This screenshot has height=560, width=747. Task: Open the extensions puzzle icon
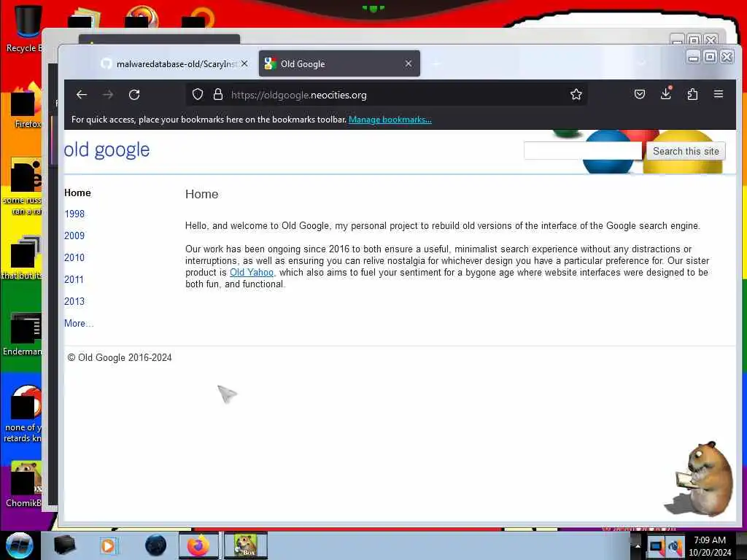tap(693, 94)
